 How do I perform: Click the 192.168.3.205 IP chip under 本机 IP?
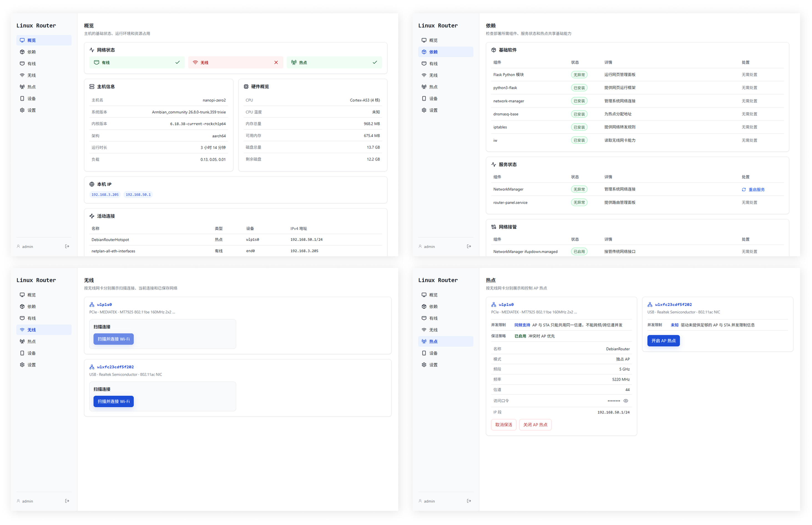pyautogui.click(x=105, y=195)
